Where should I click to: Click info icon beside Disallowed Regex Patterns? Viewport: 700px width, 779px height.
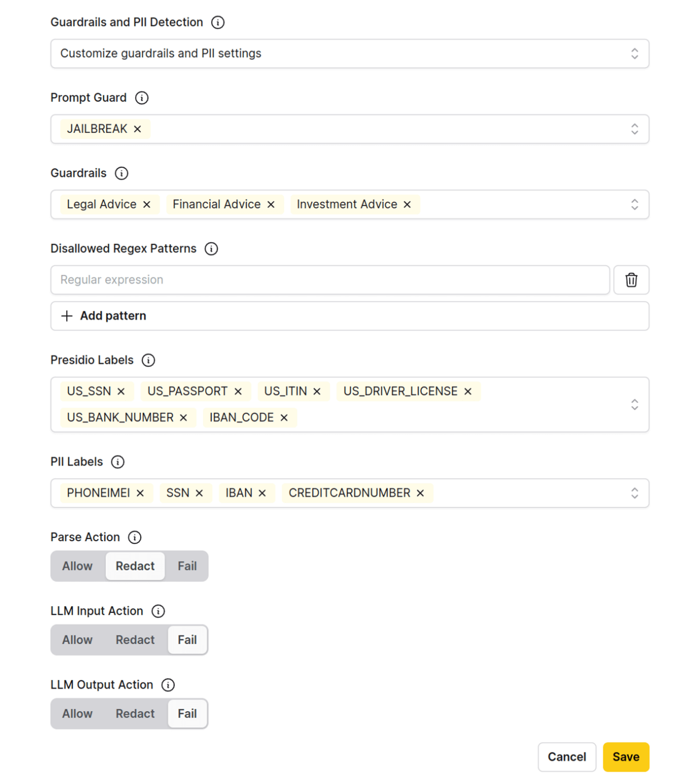(211, 249)
